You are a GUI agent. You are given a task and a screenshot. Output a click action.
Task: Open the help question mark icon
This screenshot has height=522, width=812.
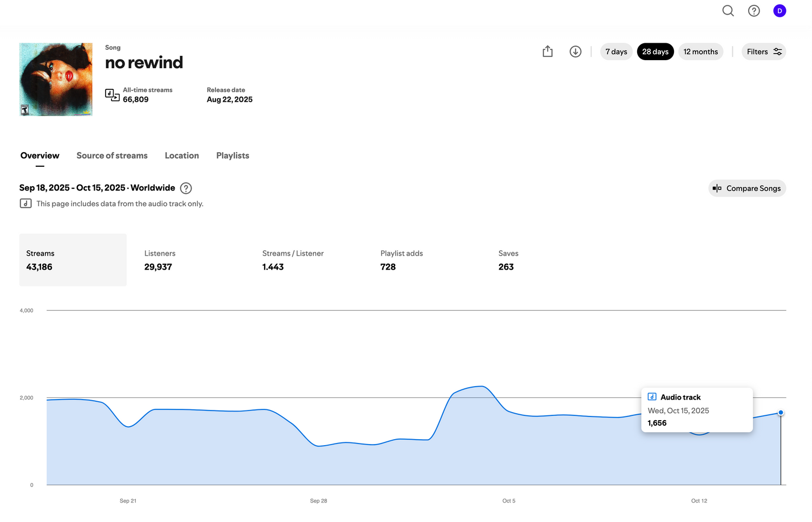[x=754, y=11]
